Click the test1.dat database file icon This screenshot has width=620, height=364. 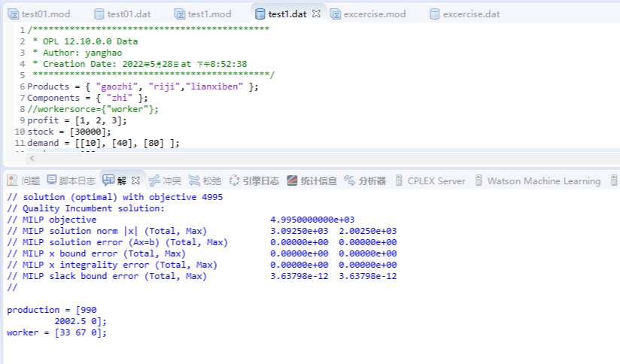(260, 14)
